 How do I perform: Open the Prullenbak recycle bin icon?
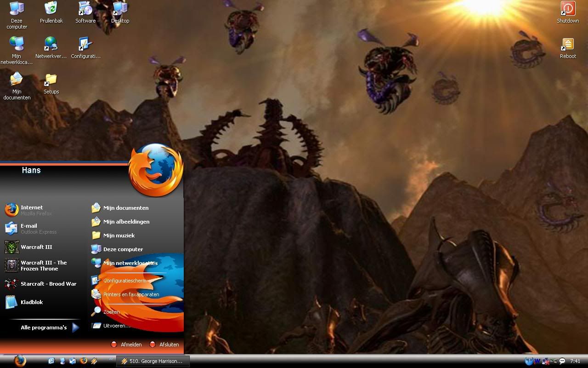coord(51,12)
